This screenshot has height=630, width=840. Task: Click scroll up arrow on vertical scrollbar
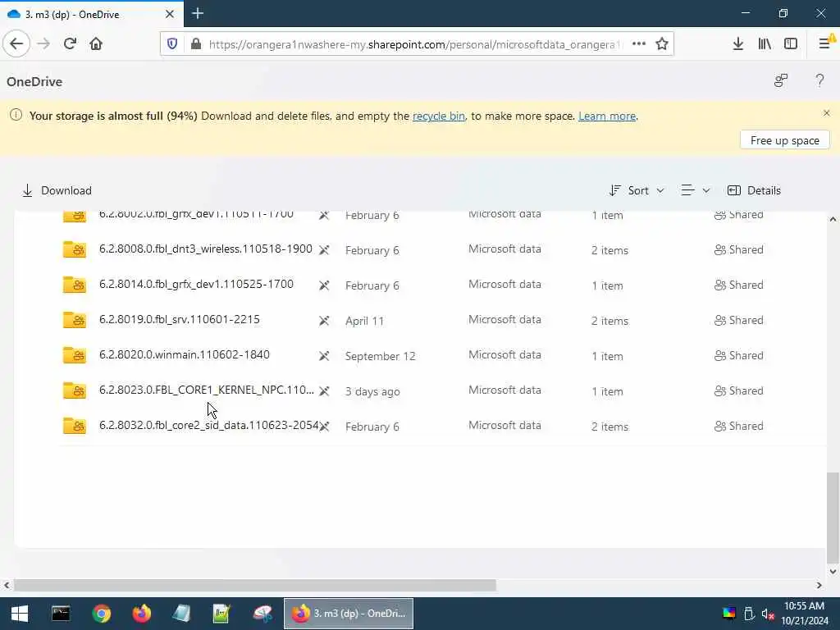pyautogui.click(x=833, y=219)
